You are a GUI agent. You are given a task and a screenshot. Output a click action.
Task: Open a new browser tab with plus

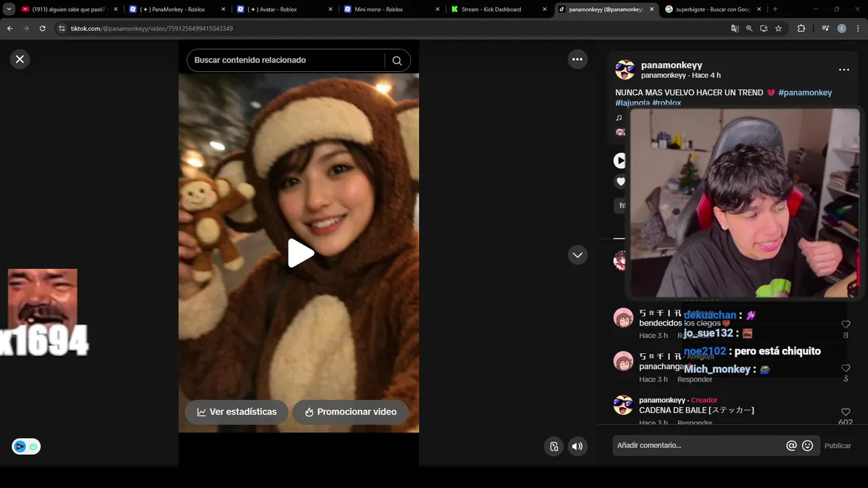pos(775,9)
